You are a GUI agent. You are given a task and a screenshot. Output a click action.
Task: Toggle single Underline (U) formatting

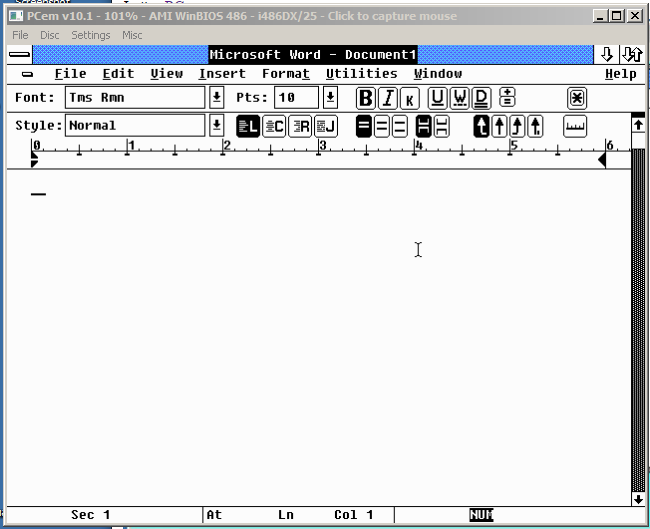[437, 98]
